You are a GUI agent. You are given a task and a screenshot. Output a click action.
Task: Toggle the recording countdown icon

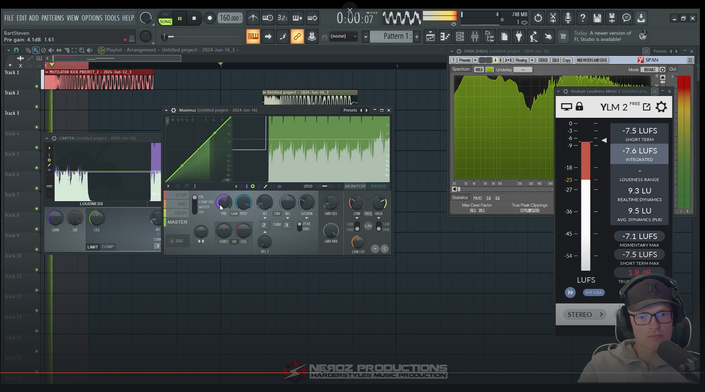point(282,18)
